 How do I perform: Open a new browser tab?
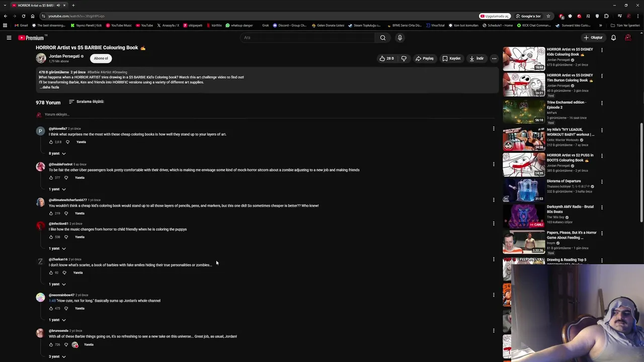pyautogui.click(x=73, y=6)
